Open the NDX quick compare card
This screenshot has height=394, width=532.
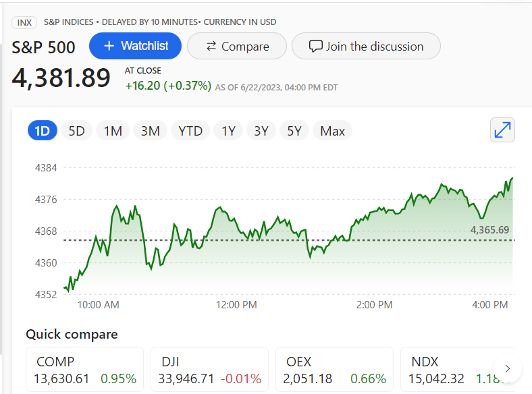coord(458,370)
